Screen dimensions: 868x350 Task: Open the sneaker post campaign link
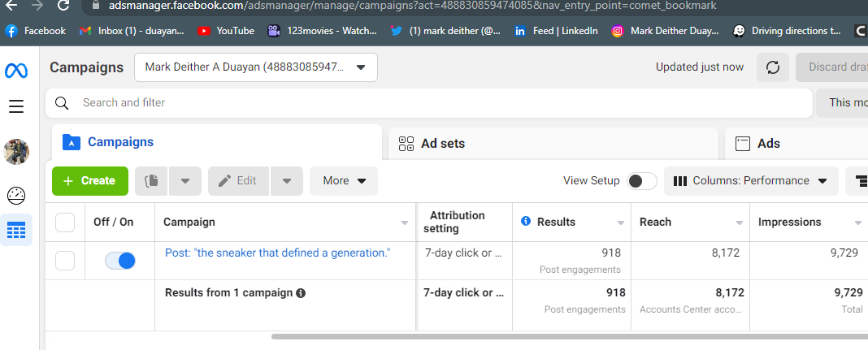pyautogui.click(x=277, y=253)
